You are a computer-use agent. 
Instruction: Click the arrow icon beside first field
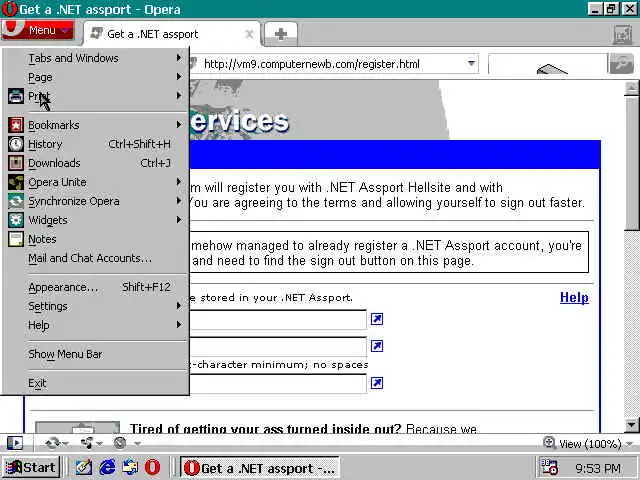(x=377, y=319)
